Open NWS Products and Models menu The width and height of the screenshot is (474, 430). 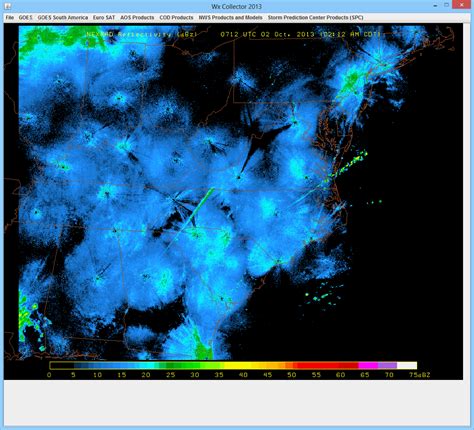(x=230, y=17)
